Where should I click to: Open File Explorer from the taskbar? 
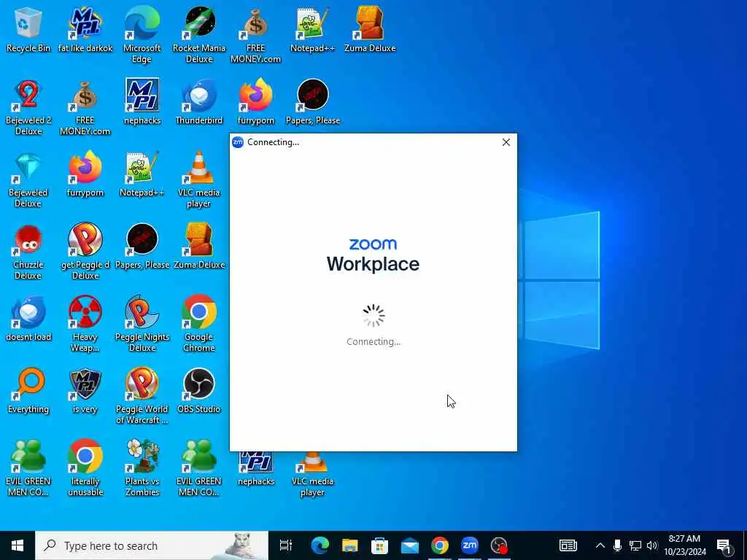(349, 545)
